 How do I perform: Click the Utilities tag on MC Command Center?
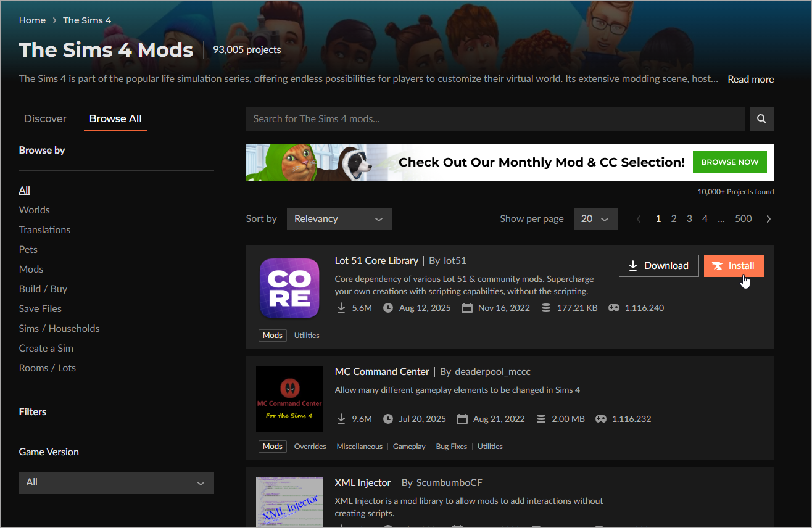491,447
